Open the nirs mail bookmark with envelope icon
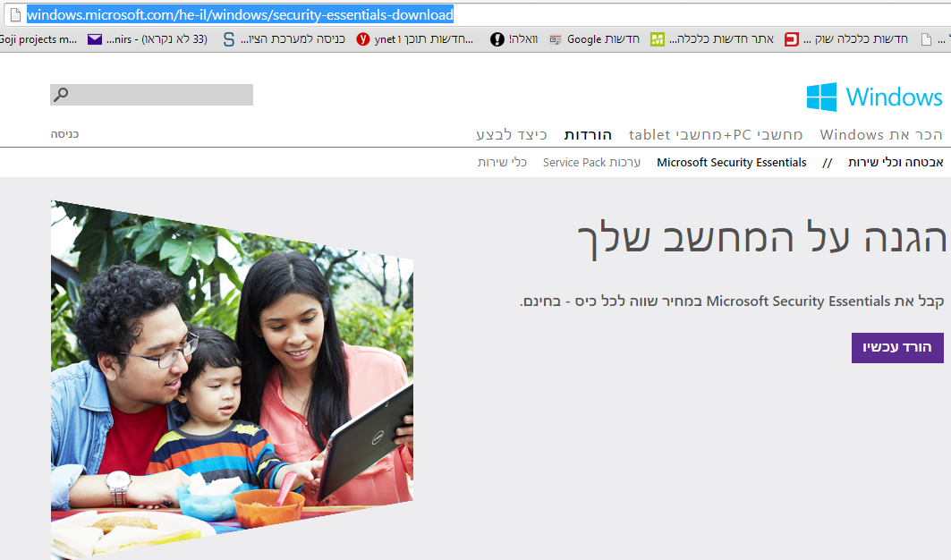The height and width of the screenshot is (560, 951). pyautogui.click(x=148, y=39)
